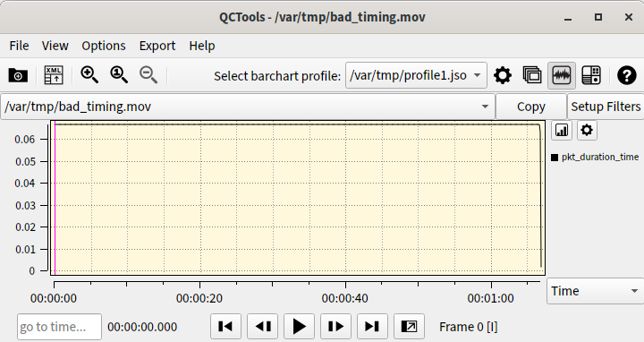Viewport: 644px width, 342px height.
Task: Open the import file camera icon
Action: point(18,75)
